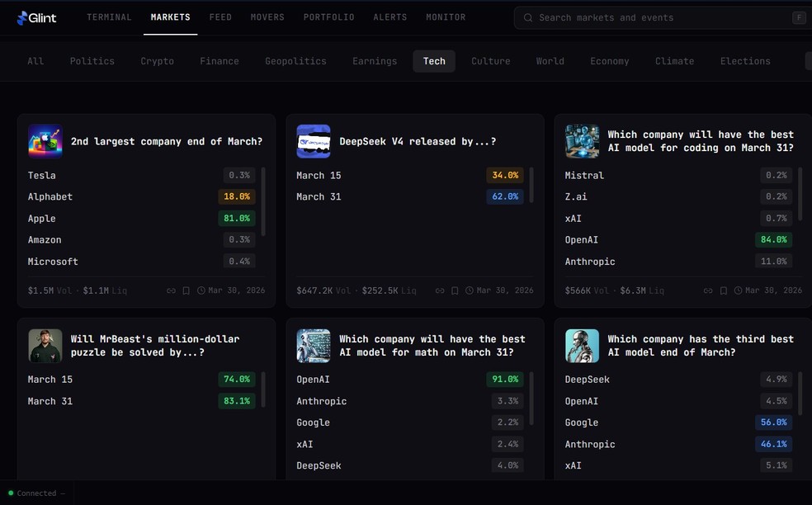This screenshot has width=812, height=505.
Task: Bookmark the DeepSeek V4 market
Action: click(455, 290)
